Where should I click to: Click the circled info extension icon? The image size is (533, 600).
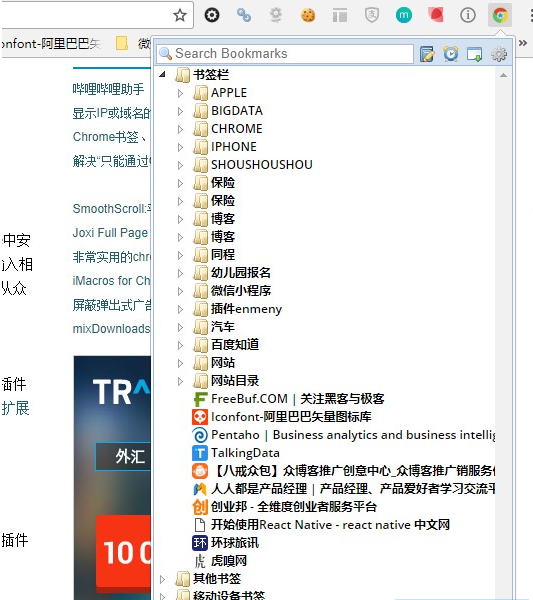tap(468, 15)
